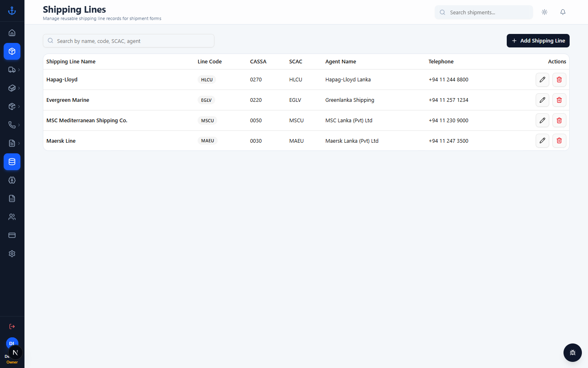This screenshot has height=368, width=588.
Task: Click the CASSA column header
Action: (x=258, y=62)
